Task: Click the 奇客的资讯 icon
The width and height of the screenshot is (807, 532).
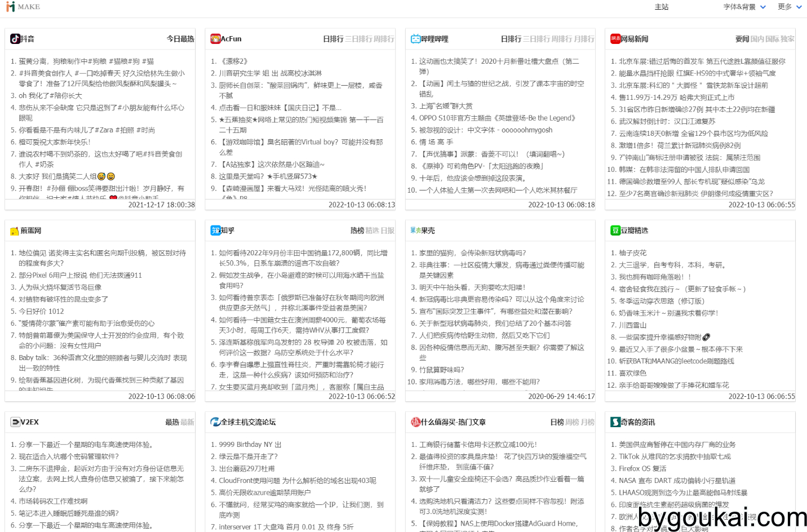Action: (x=615, y=422)
